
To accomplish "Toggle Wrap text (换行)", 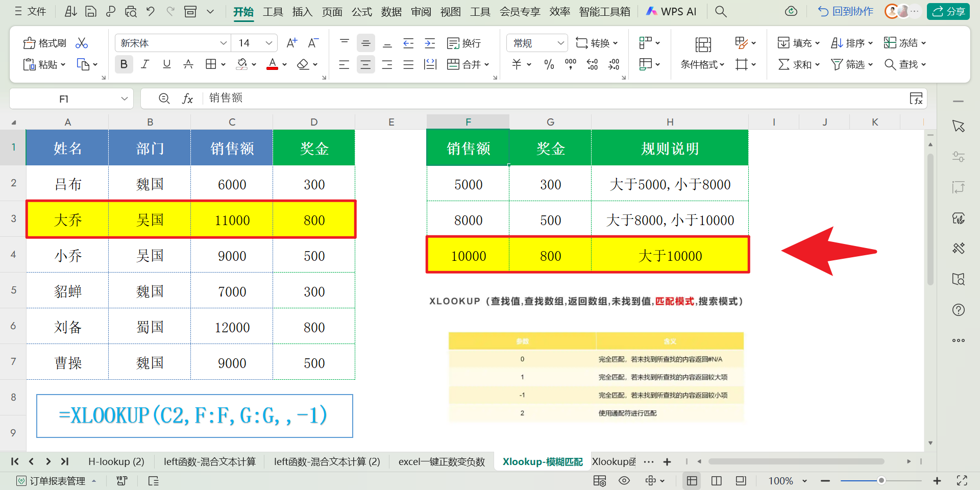I will (464, 43).
